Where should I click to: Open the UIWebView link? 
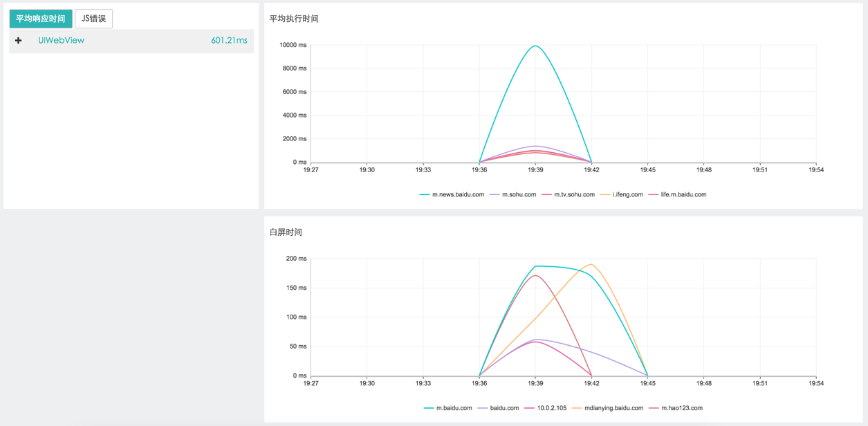click(61, 41)
